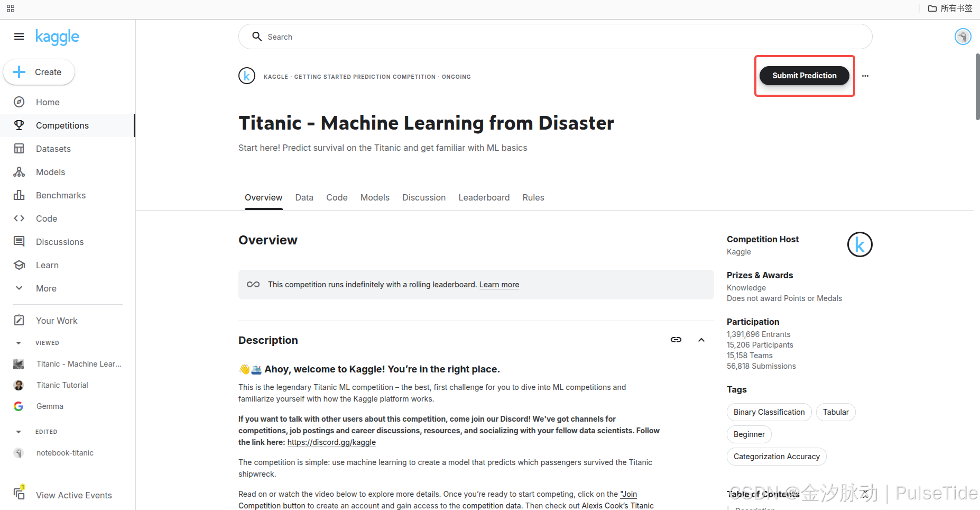Switch to the Code tab
Image resolution: width=980 pixels, height=510 pixels.
[x=337, y=197]
